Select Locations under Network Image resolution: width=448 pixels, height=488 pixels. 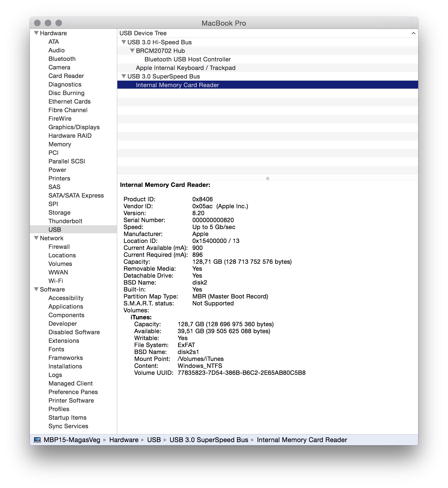(62, 255)
